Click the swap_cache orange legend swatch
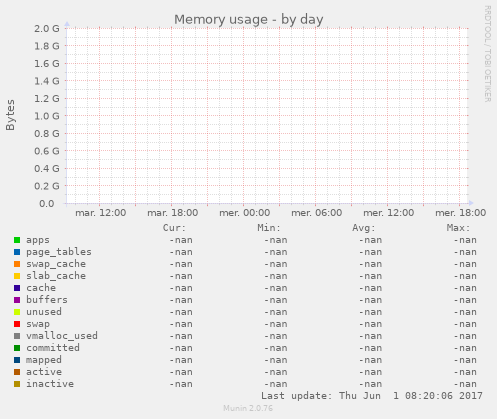Image resolution: width=497 pixels, height=419 pixels. [17, 264]
